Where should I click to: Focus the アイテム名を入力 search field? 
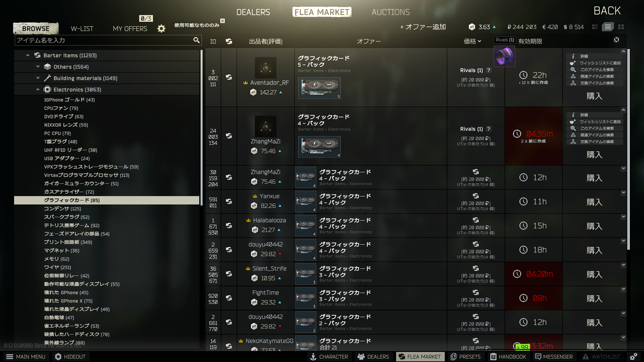(x=103, y=40)
